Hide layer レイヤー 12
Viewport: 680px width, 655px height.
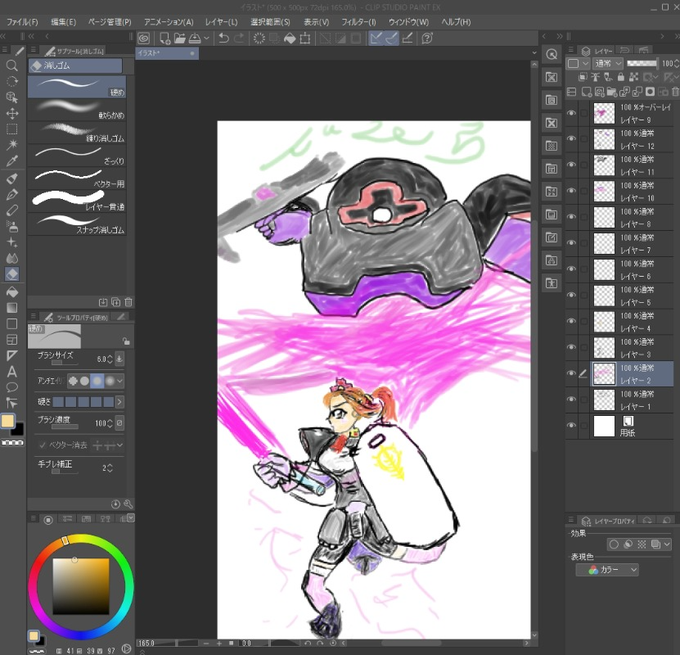572,139
